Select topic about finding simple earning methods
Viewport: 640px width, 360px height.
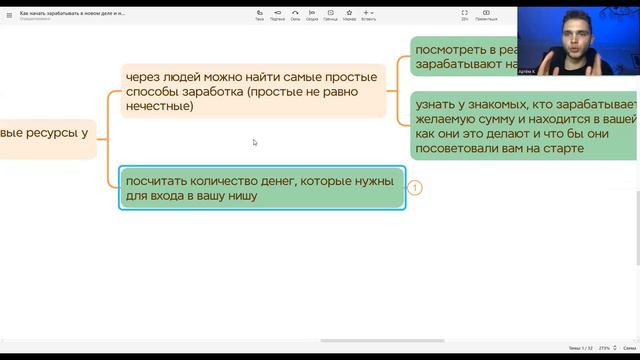(x=253, y=91)
